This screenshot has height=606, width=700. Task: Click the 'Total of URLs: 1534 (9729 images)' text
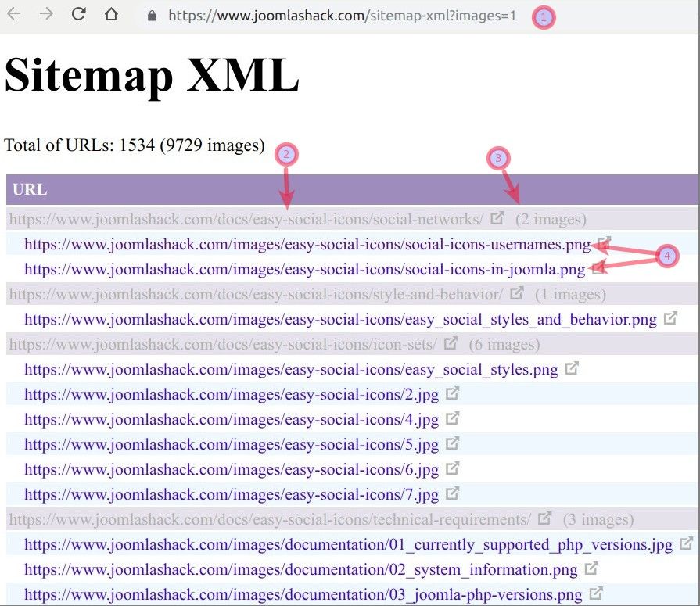(x=135, y=145)
